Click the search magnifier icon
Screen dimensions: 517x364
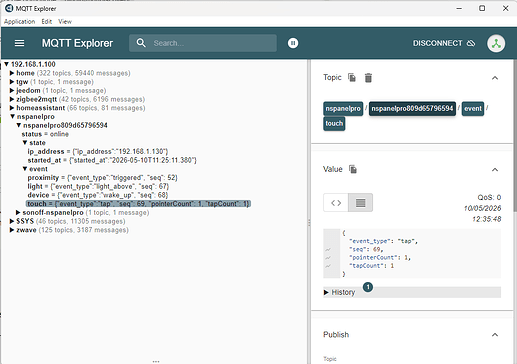click(x=141, y=43)
